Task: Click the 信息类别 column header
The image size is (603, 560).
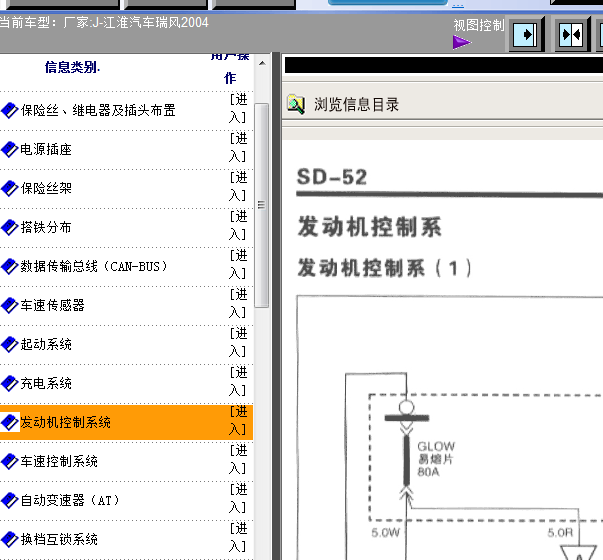Action: pos(72,67)
